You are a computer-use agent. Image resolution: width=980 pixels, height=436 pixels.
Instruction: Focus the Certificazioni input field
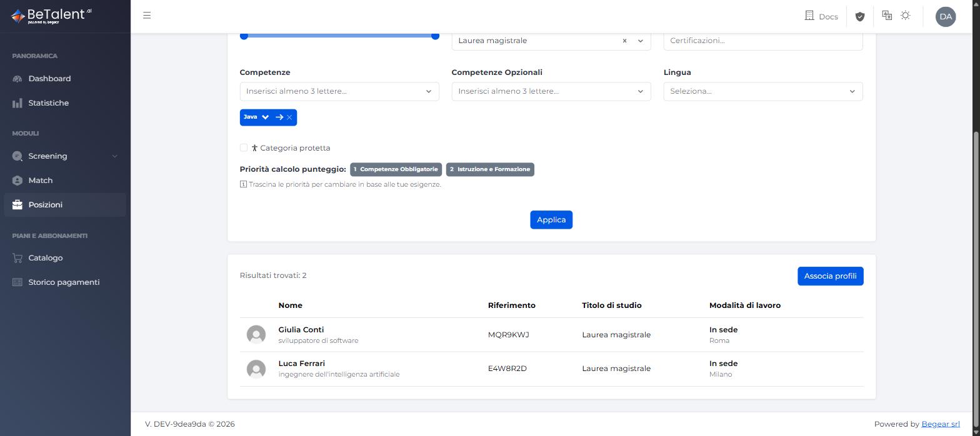[763, 41]
